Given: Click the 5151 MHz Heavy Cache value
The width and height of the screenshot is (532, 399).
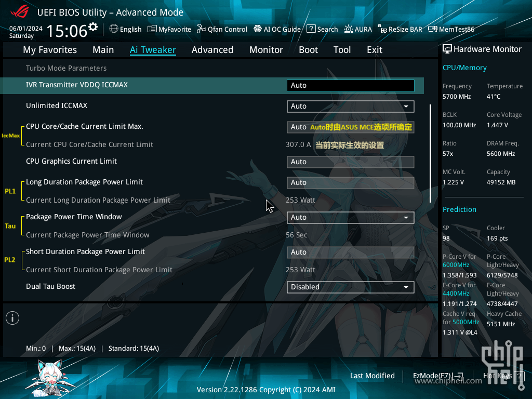Looking at the screenshot, I should [x=501, y=324].
